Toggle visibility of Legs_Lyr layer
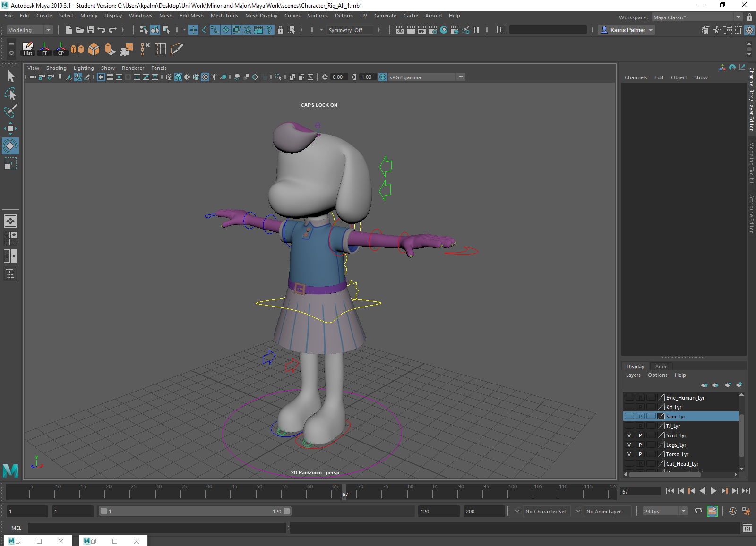The width and height of the screenshot is (756, 546). (629, 445)
